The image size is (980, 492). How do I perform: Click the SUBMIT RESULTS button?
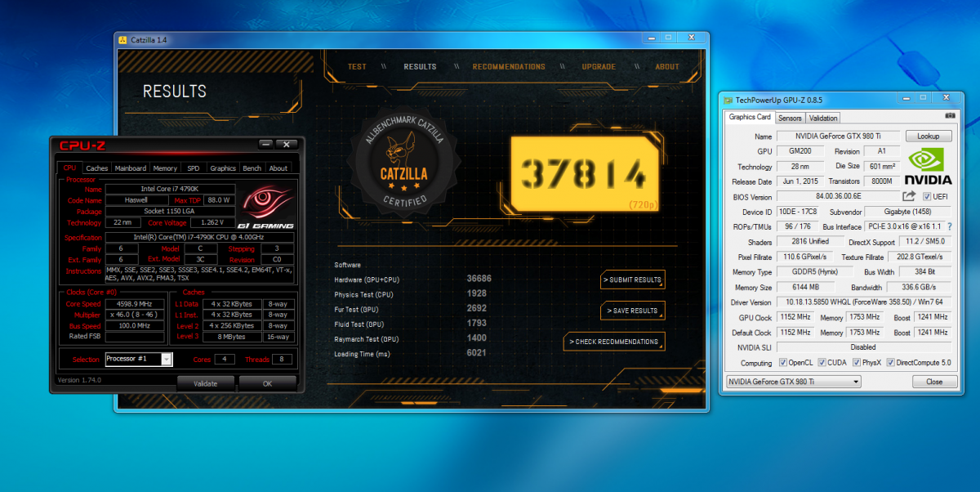click(x=633, y=280)
